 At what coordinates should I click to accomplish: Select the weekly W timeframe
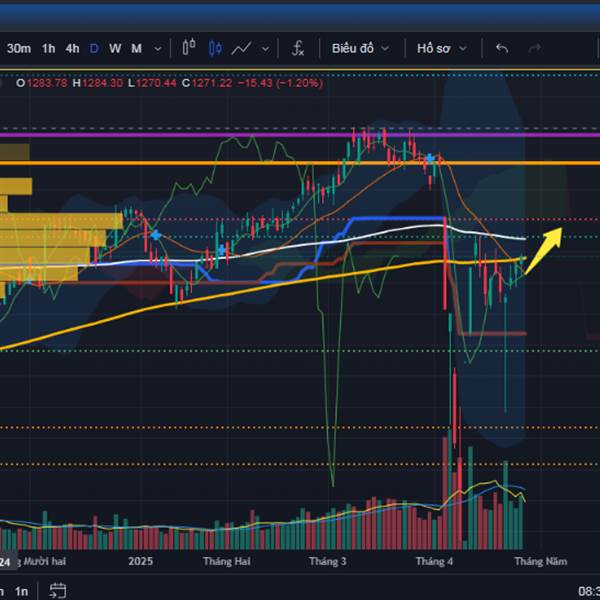tap(115, 49)
